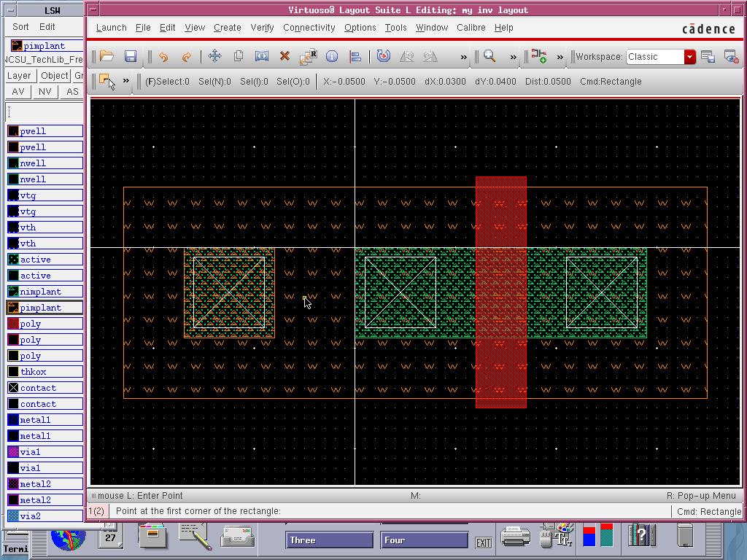Image resolution: width=747 pixels, height=560 pixels.
Task: Click the EXIT icon in the desktop panel
Action: point(483,542)
